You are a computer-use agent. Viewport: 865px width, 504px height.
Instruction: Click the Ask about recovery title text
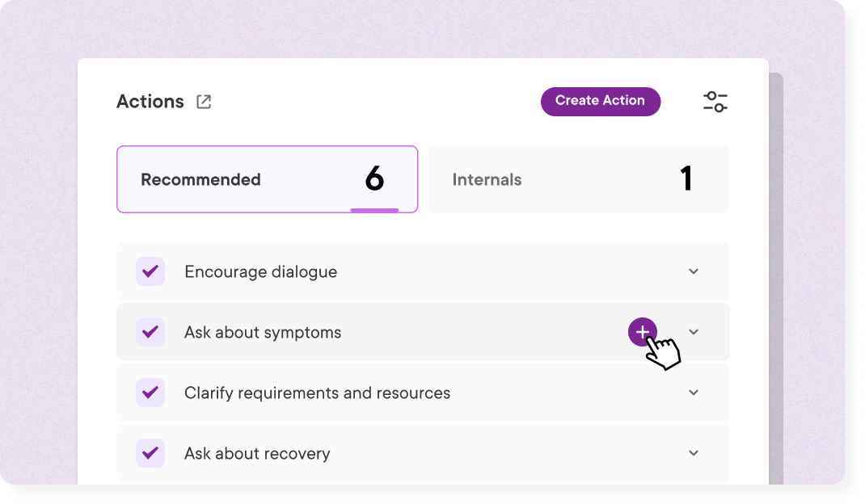[x=257, y=454]
